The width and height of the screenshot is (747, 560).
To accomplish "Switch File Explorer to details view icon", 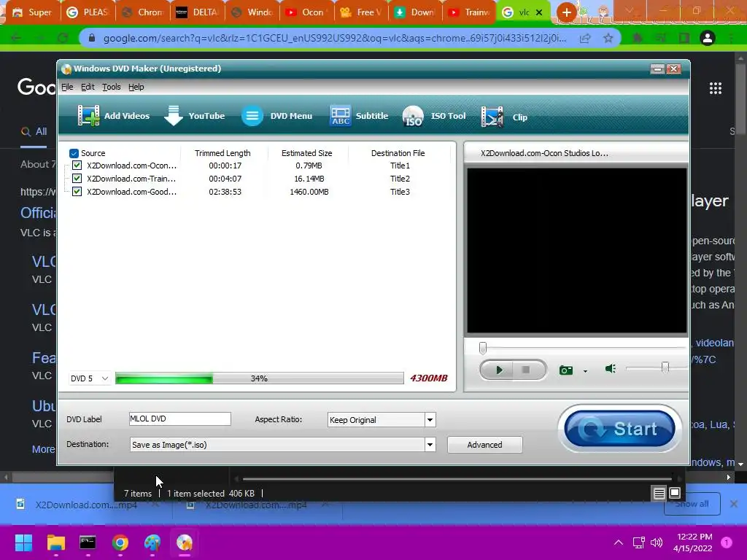I will [x=659, y=494].
